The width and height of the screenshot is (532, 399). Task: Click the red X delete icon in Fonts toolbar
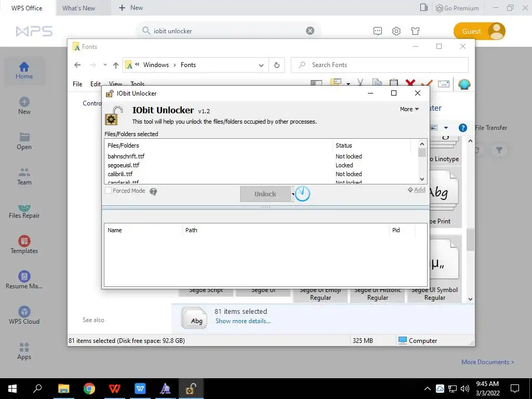pos(410,83)
